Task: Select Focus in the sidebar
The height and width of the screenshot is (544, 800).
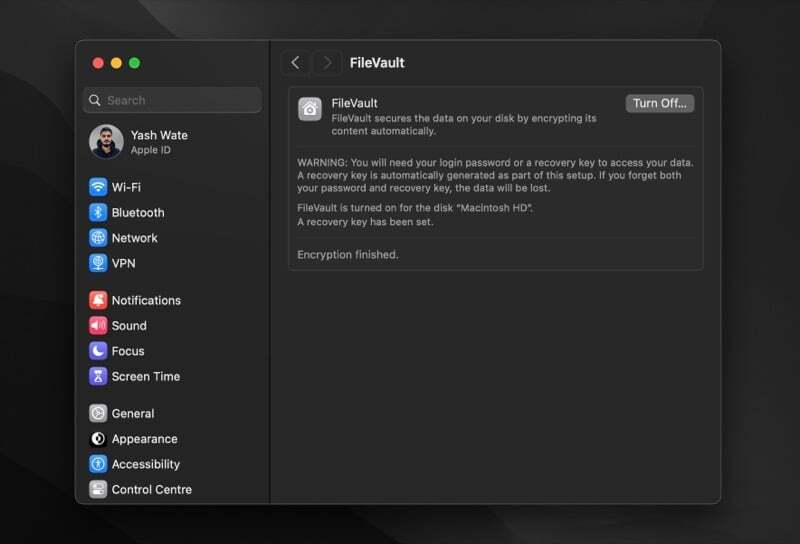Action: coord(172,351)
